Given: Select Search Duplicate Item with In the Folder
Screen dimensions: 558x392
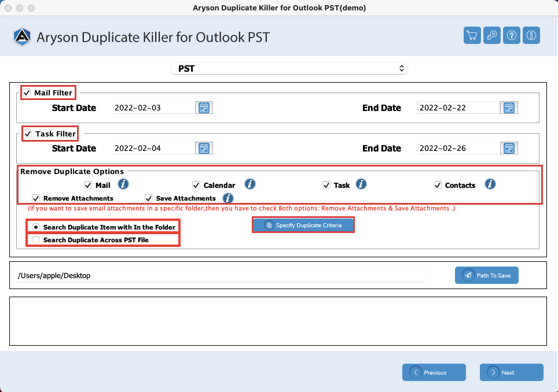Looking at the screenshot, I should tap(35, 227).
